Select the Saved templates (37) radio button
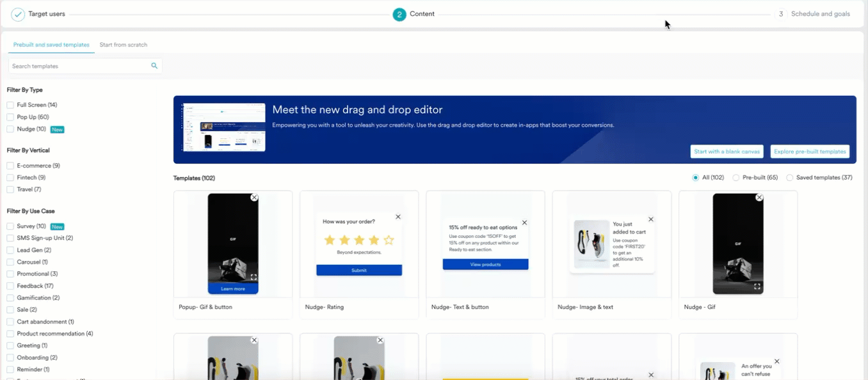 coord(790,178)
